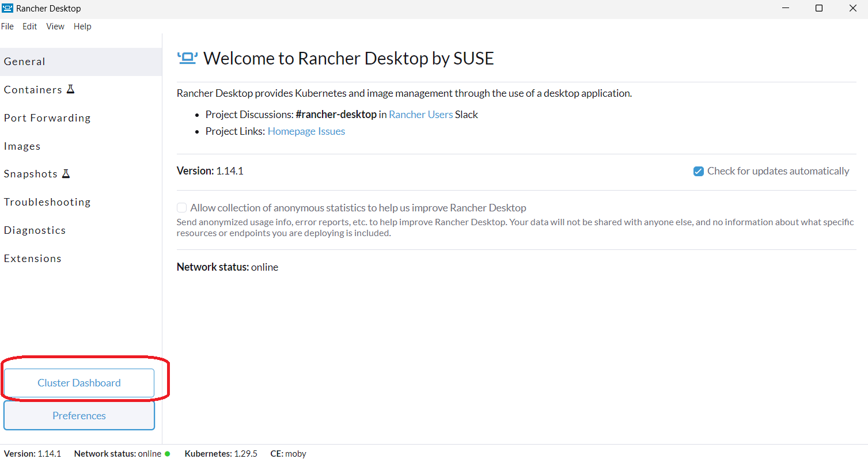Click Network status: online in main panel

click(228, 267)
